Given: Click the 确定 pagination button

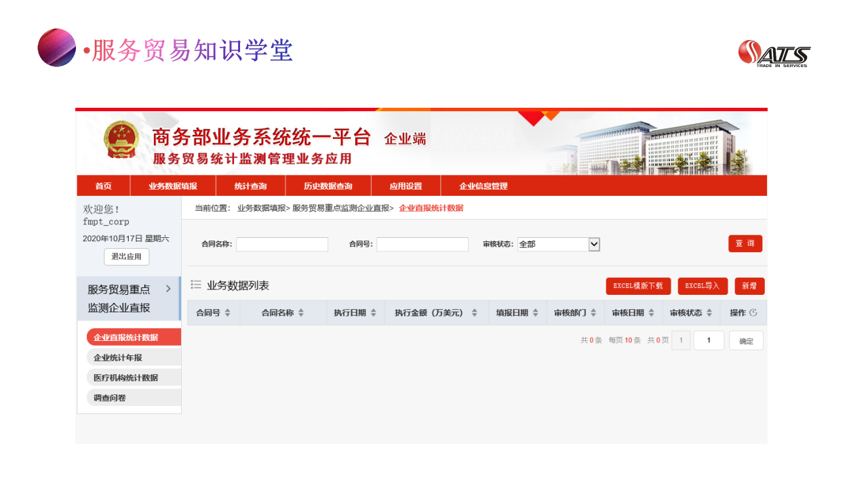Looking at the screenshot, I should [746, 340].
